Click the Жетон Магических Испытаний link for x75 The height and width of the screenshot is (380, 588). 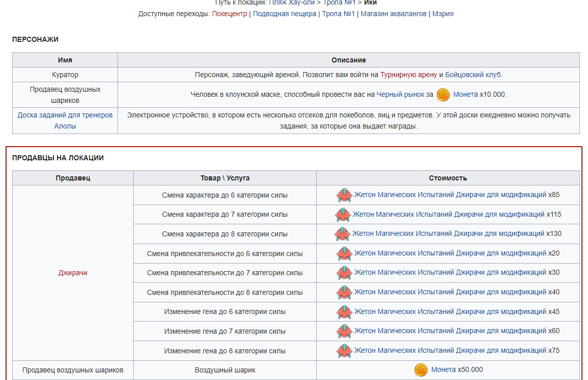(x=450, y=350)
